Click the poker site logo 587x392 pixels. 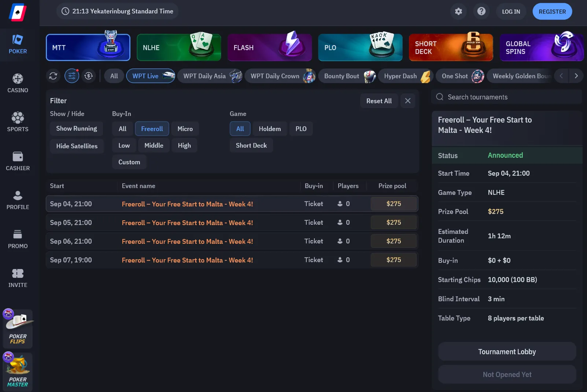pyautogui.click(x=18, y=12)
